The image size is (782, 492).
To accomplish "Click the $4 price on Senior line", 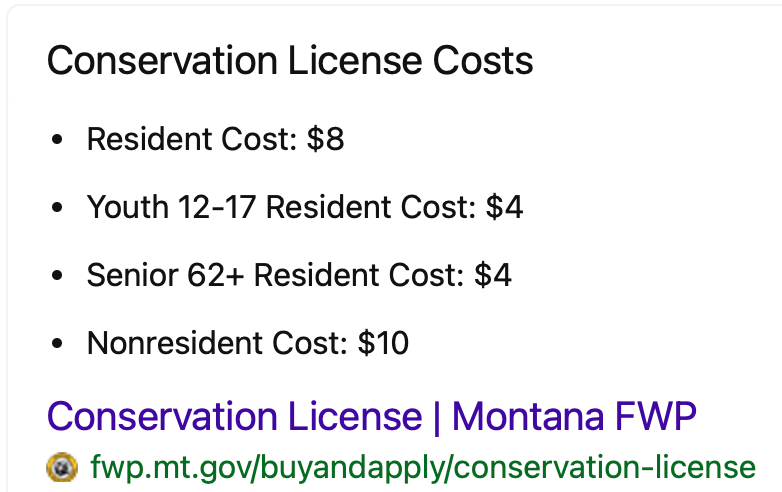I will [x=493, y=275].
